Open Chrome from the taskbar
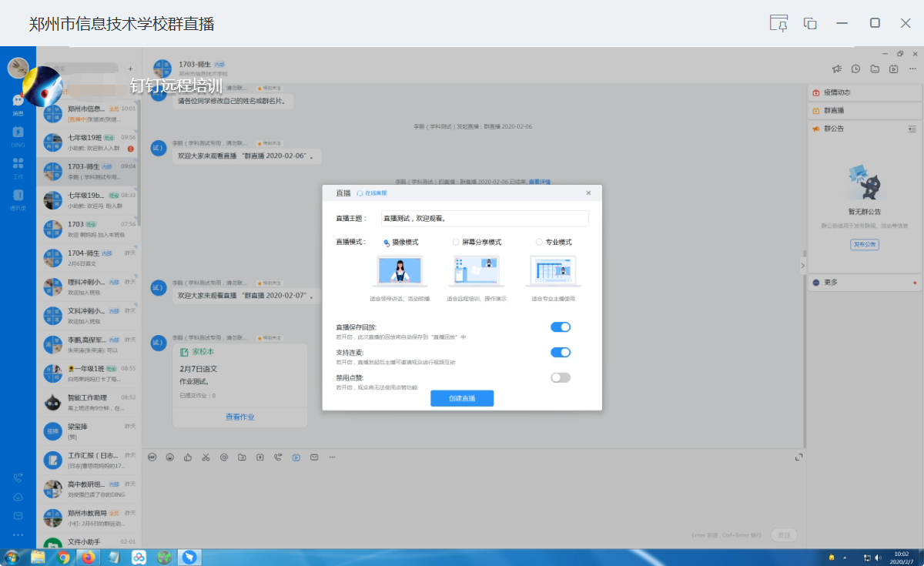This screenshot has width=924, height=566. click(64, 558)
